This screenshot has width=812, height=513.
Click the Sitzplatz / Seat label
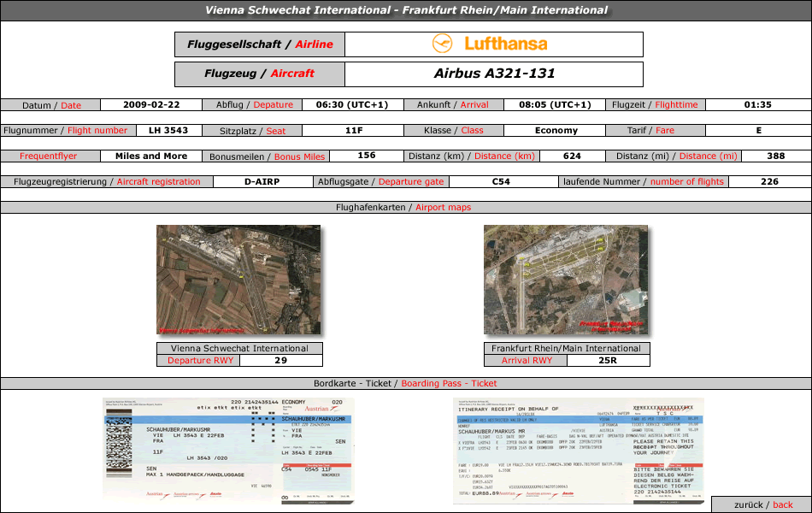click(252, 131)
